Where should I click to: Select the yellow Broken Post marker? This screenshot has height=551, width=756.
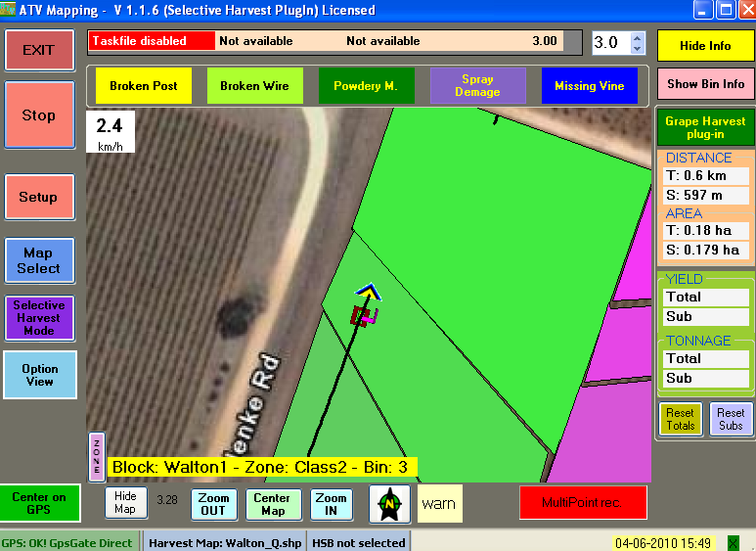144,86
